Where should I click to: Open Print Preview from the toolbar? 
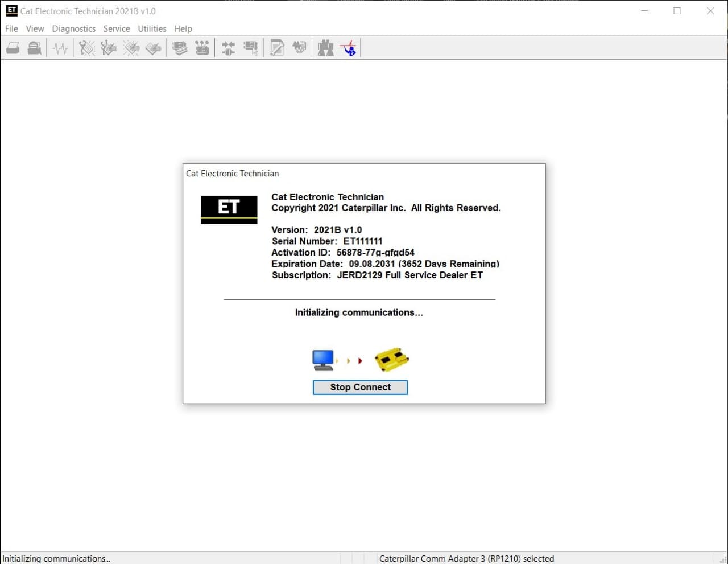pos(34,48)
